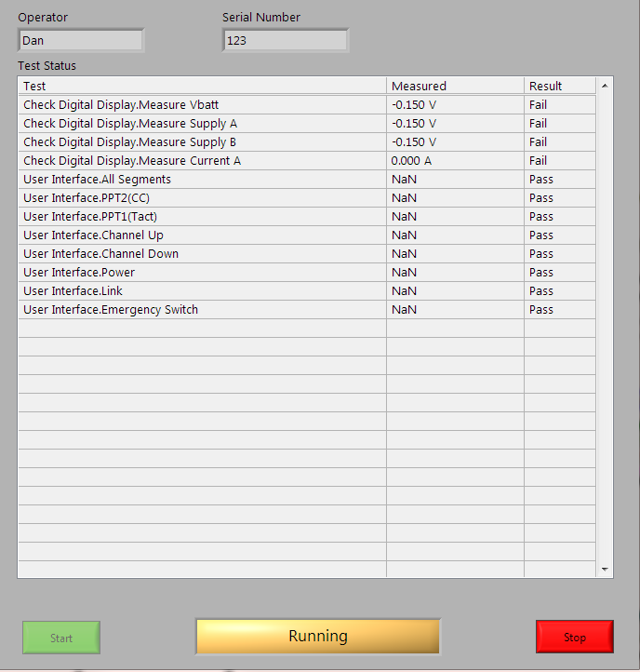Click the Pass result for Channel Up
Viewport: 640px width, 672px height.
pos(541,235)
